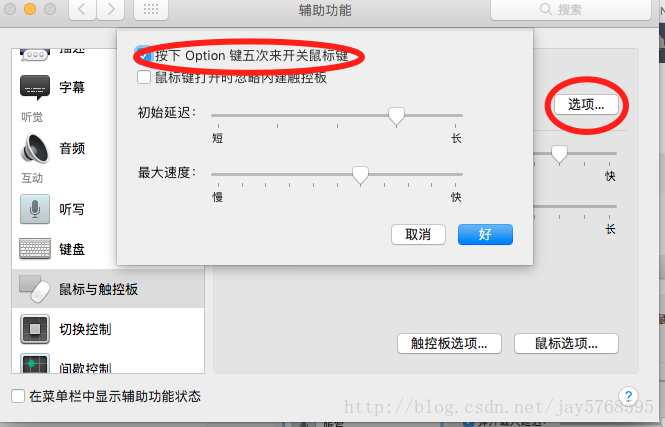Toggle the Option key five times checkbox

tap(144, 55)
